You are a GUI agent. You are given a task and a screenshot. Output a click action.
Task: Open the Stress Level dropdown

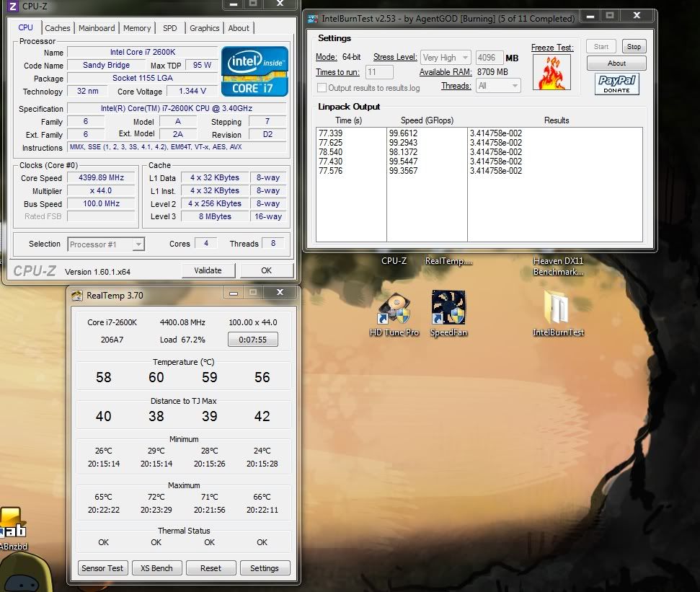coord(446,58)
